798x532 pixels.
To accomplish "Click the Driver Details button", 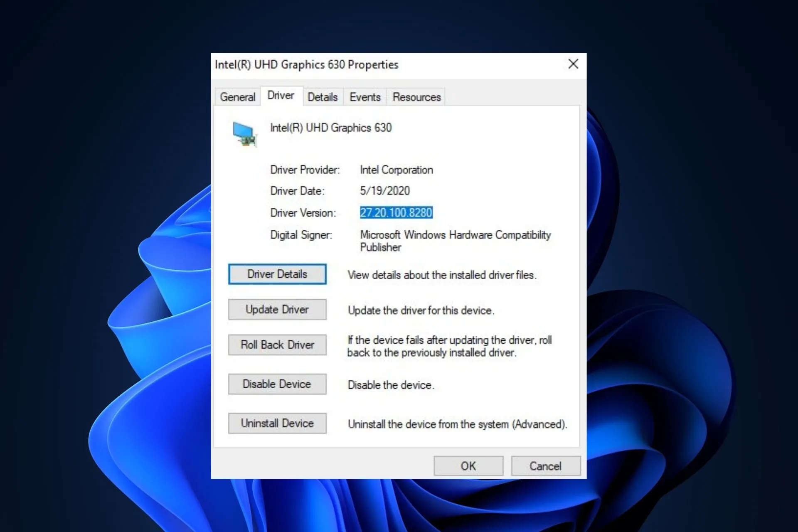I will (x=277, y=274).
